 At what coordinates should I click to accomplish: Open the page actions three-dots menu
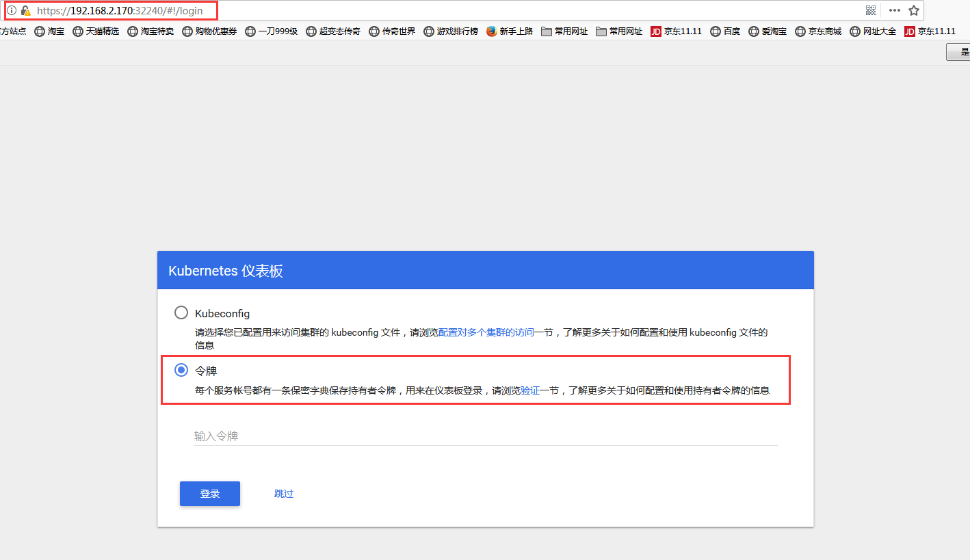pyautogui.click(x=895, y=10)
